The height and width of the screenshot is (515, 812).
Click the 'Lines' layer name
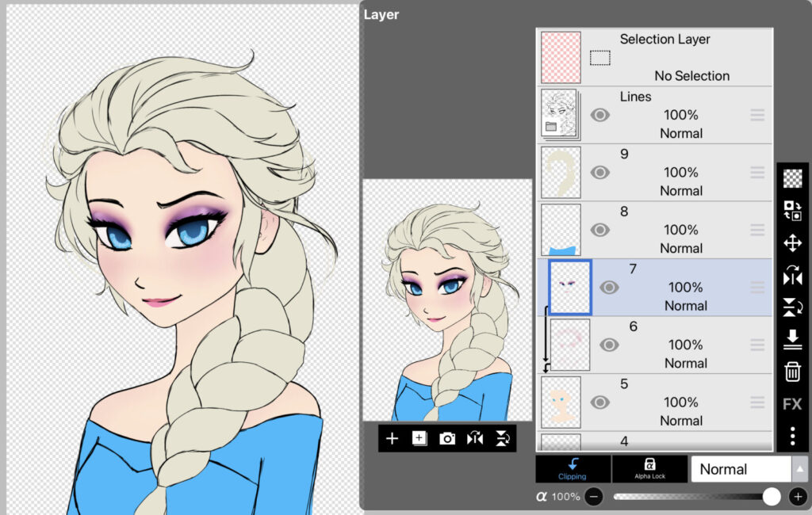[x=635, y=97]
